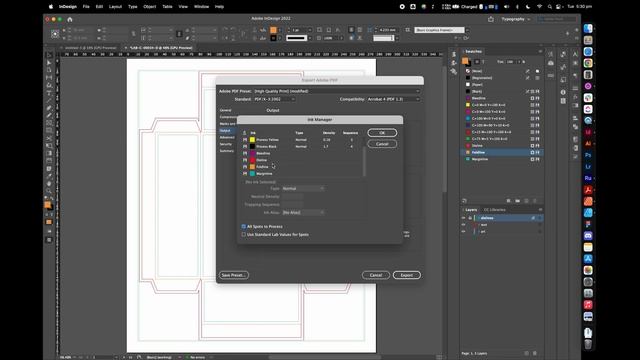Select the Free Transform tool
Screen dimensions: 640x360
click(x=49, y=145)
